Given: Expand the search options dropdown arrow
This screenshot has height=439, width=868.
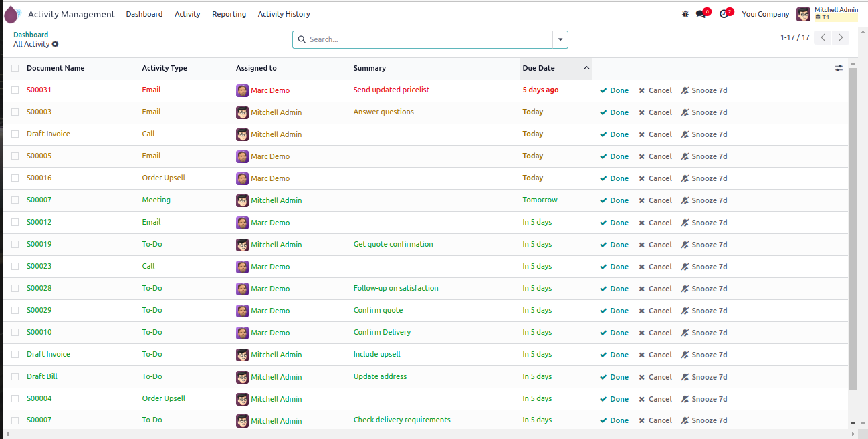Looking at the screenshot, I should click(x=560, y=40).
